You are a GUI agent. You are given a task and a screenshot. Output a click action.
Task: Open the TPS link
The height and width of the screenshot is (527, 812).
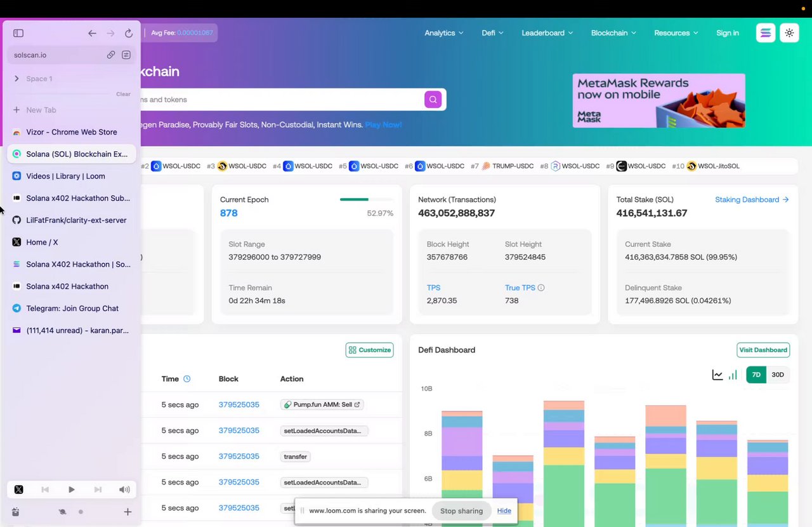click(x=433, y=288)
